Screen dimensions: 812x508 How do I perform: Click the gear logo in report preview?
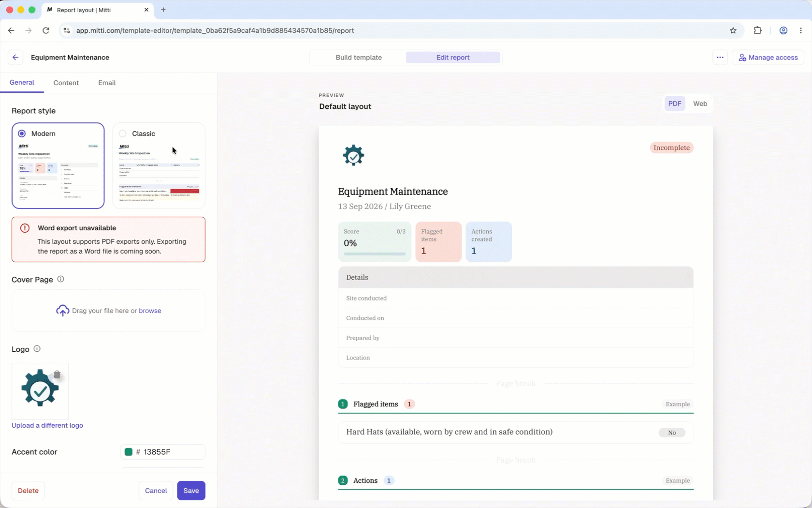coord(353,155)
